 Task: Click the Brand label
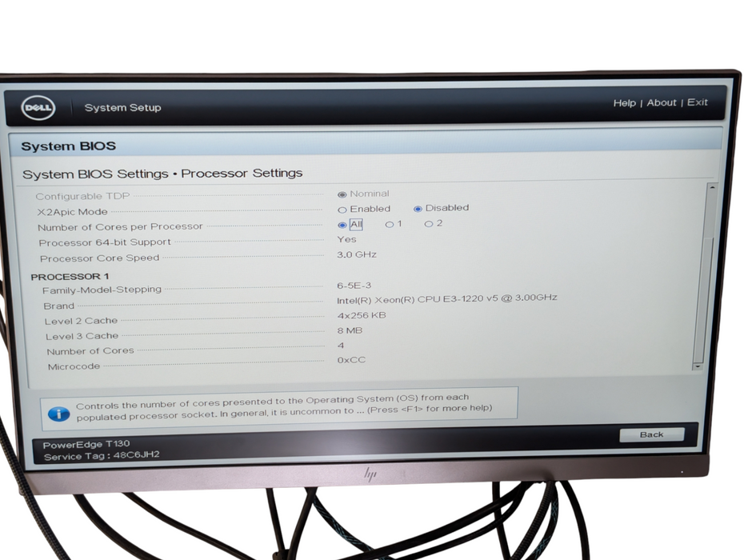coord(59,306)
